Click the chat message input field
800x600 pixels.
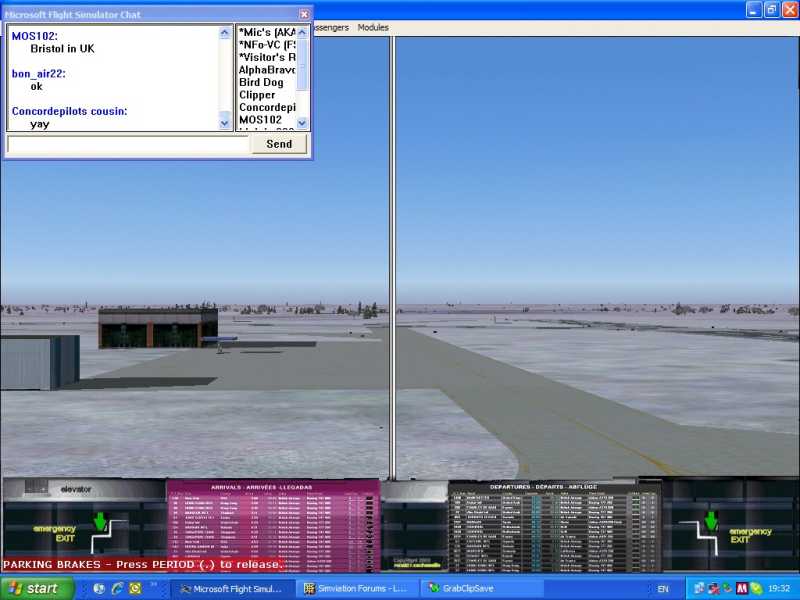click(x=128, y=144)
